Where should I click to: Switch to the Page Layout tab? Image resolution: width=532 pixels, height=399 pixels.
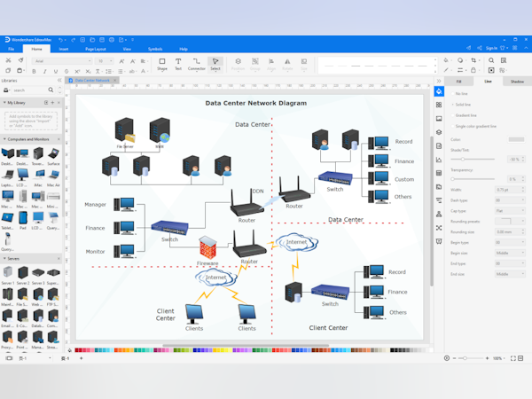(96, 49)
